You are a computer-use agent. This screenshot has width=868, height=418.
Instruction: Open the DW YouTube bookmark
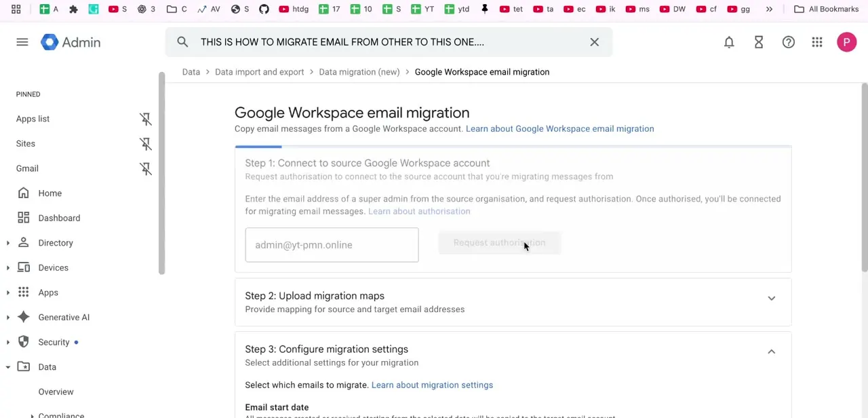[x=672, y=9]
